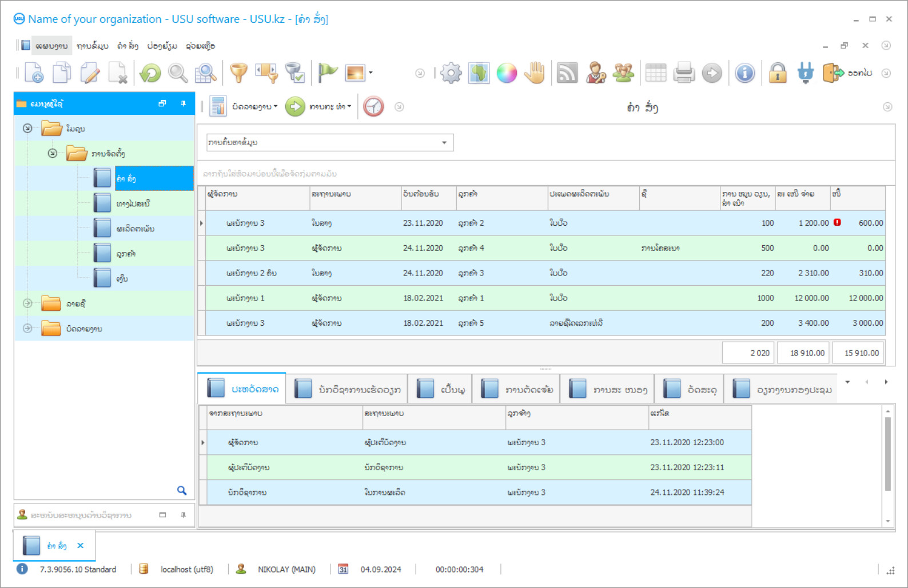
Task: Click the magnifying glass search toolbar icon
Action: (178, 73)
